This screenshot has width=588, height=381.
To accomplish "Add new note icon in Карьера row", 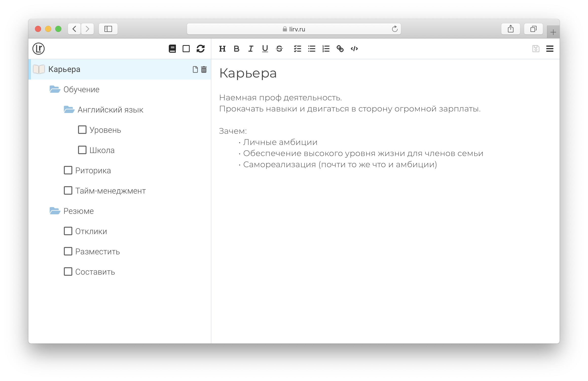I will pyautogui.click(x=195, y=69).
